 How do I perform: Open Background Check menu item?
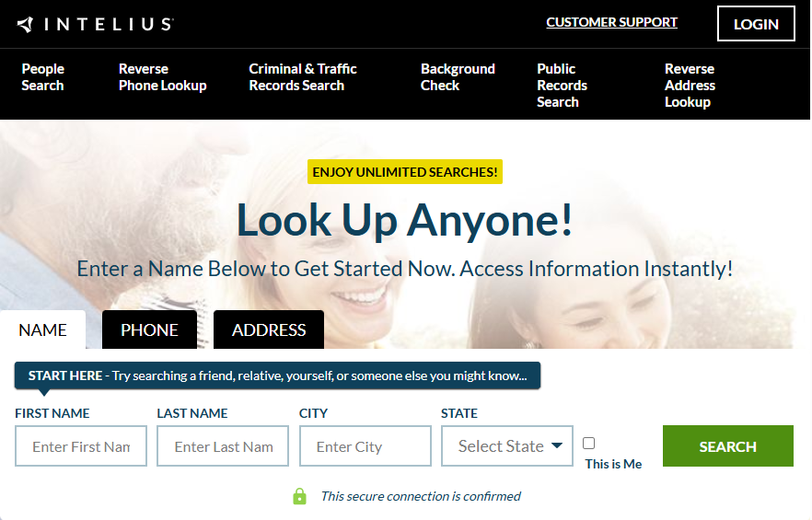click(x=458, y=77)
